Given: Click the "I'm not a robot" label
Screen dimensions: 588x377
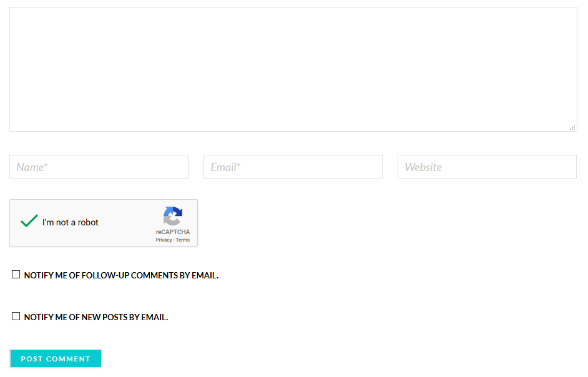Looking at the screenshot, I should [x=71, y=222].
